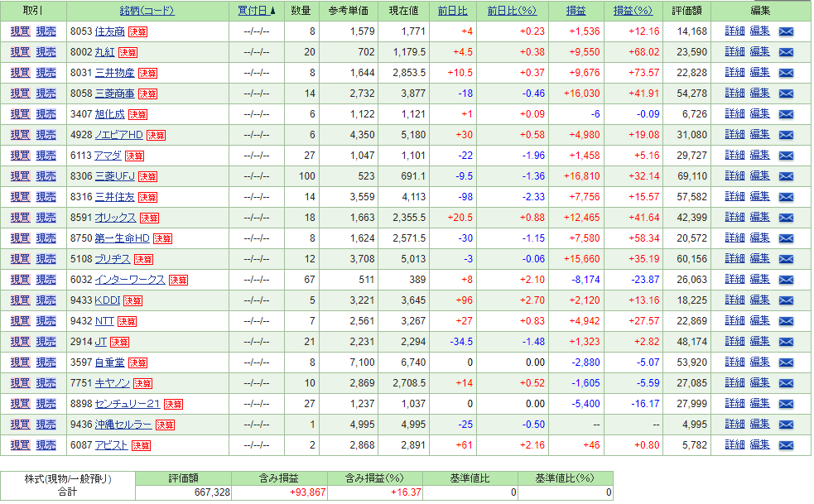The image size is (814, 504).
Task: Select the 69,110 評価額 for 三菱UFJ
Action: point(692,176)
